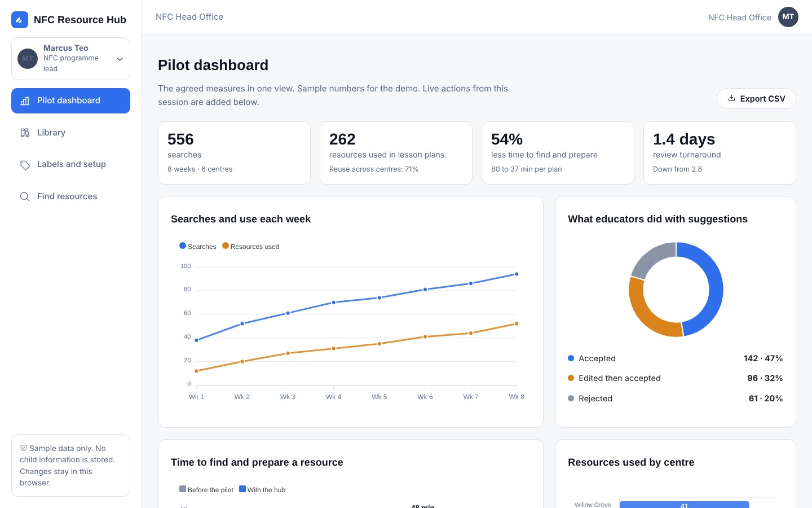Click the MT avatar beside Marcus Teo
The width and height of the screenshot is (812, 508).
click(28, 59)
